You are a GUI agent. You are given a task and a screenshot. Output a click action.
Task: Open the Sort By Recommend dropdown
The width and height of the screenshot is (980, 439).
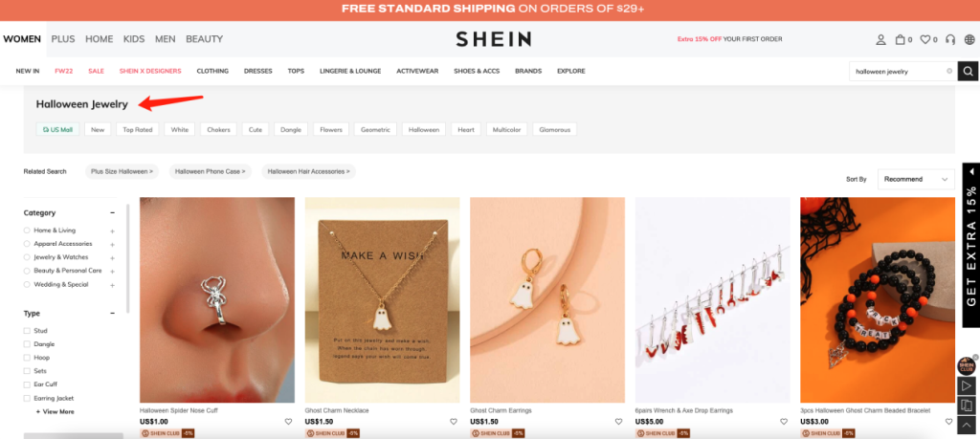(x=916, y=179)
